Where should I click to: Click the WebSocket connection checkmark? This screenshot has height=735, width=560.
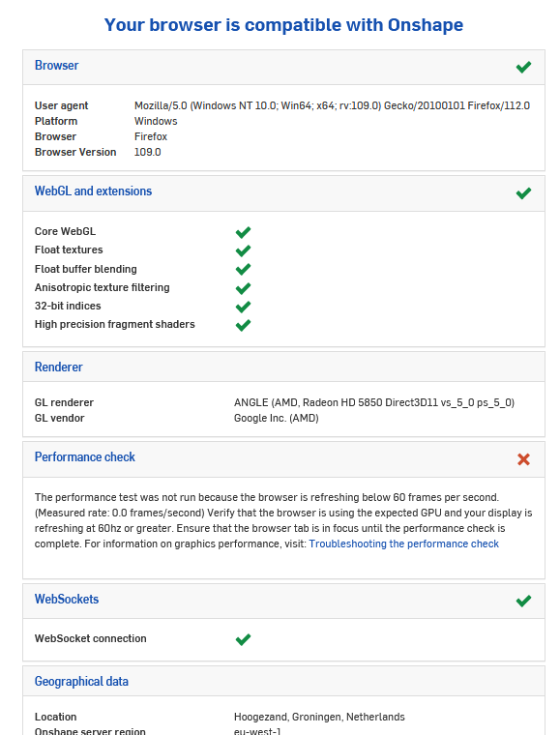[x=243, y=639]
